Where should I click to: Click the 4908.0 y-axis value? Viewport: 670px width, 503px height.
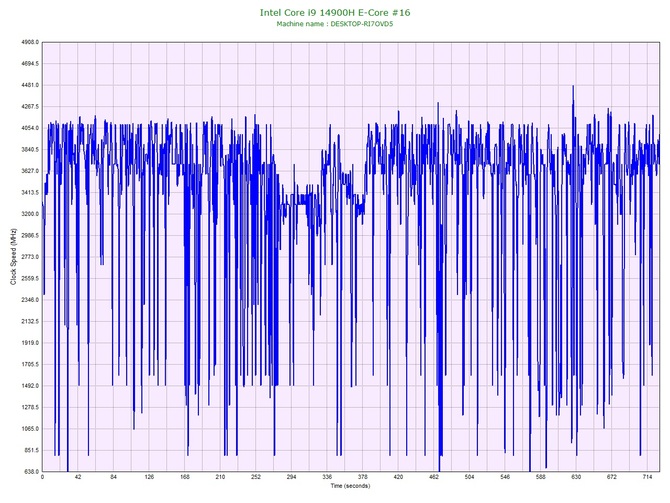point(30,42)
